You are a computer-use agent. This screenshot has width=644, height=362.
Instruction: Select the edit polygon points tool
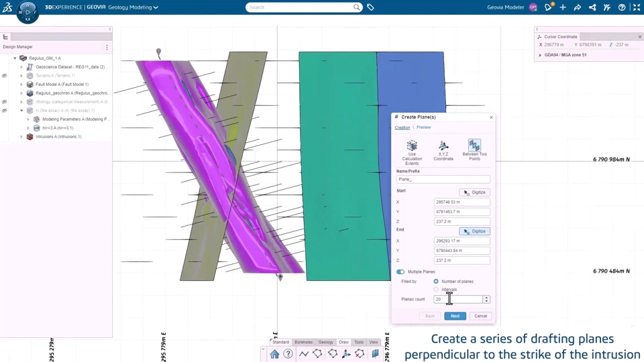pos(332,353)
